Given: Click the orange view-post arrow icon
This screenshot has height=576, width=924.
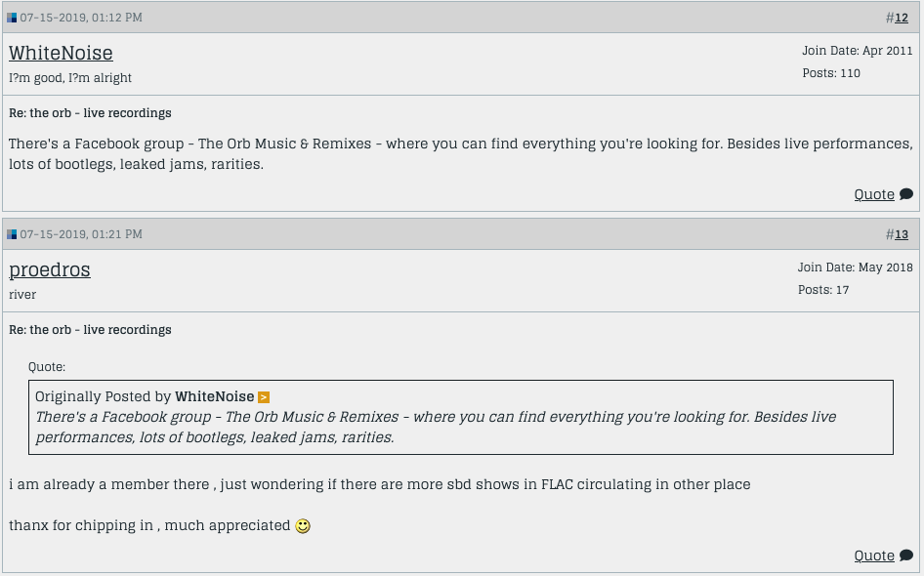Looking at the screenshot, I should pos(264,397).
